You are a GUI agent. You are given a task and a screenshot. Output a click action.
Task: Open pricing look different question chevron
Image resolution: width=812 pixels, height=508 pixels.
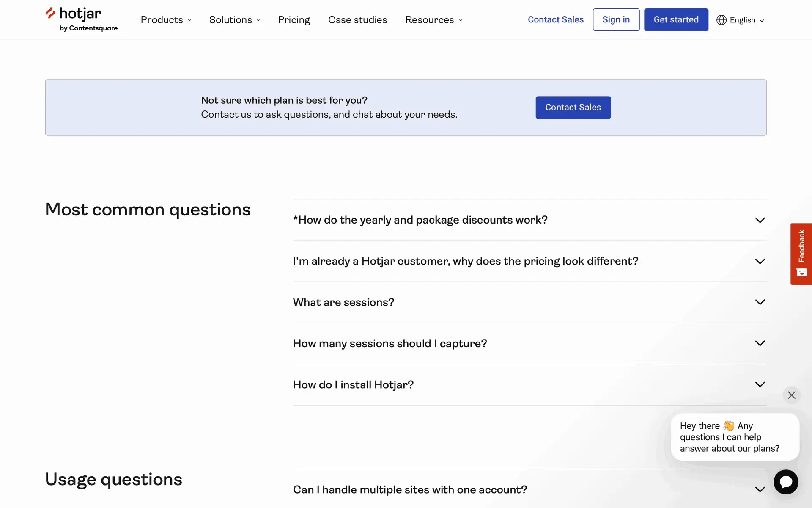[760, 261]
